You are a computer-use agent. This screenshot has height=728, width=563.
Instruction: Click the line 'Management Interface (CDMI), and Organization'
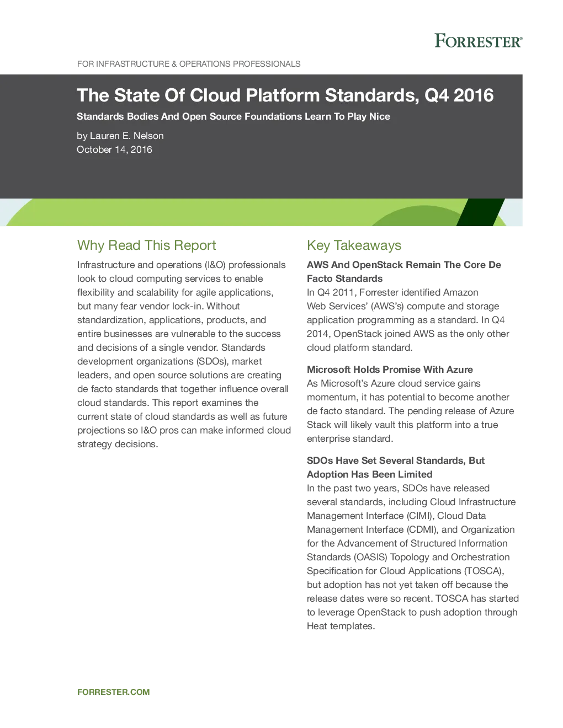pos(411,529)
